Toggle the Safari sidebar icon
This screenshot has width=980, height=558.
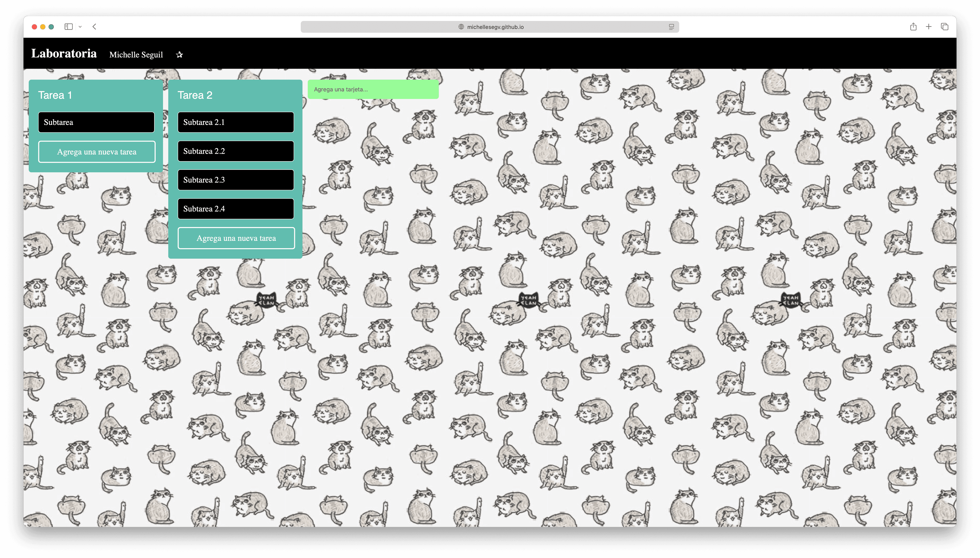[x=69, y=27]
